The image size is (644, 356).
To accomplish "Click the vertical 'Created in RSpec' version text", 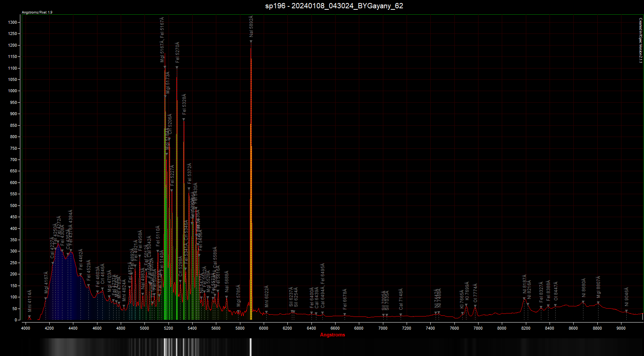I will pos(641,41).
